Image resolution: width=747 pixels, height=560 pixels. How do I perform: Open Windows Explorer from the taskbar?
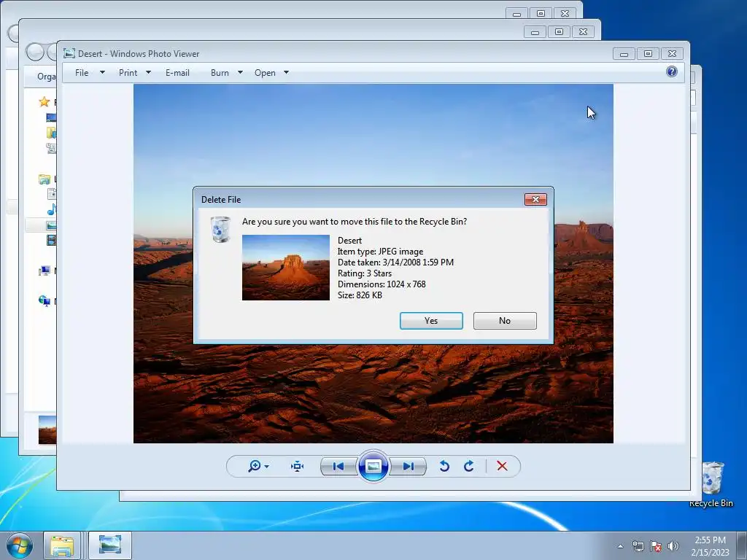pyautogui.click(x=62, y=545)
